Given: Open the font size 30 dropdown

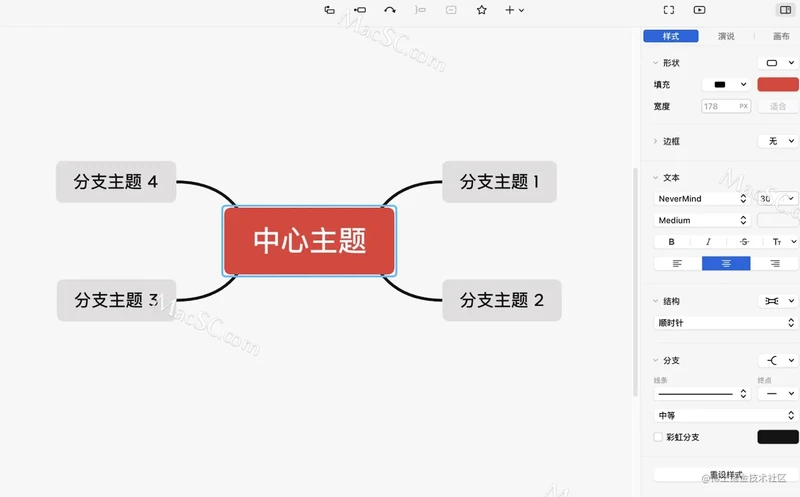Looking at the screenshot, I should coord(778,198).
